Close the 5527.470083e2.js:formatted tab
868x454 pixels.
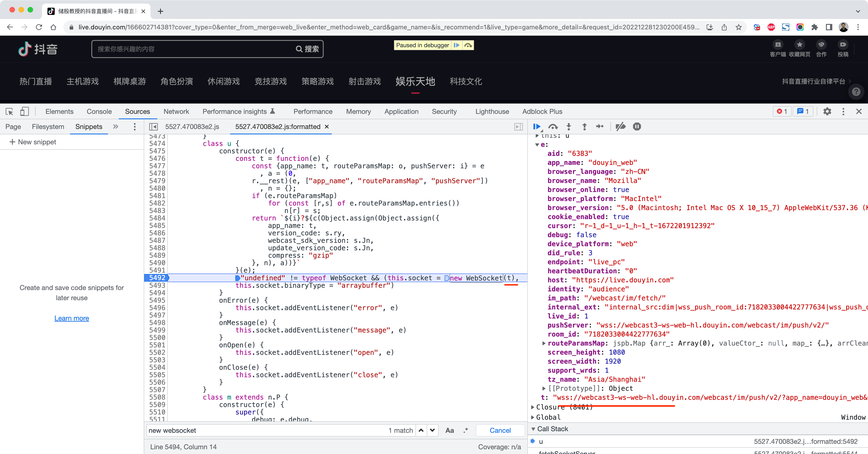coord(326,127)
